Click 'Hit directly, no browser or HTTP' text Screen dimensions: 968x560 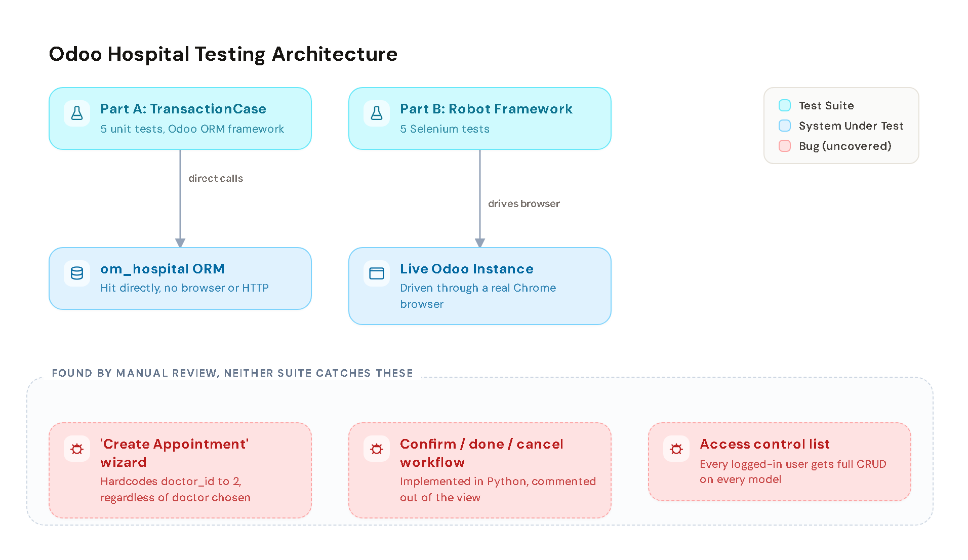[184, 288]
